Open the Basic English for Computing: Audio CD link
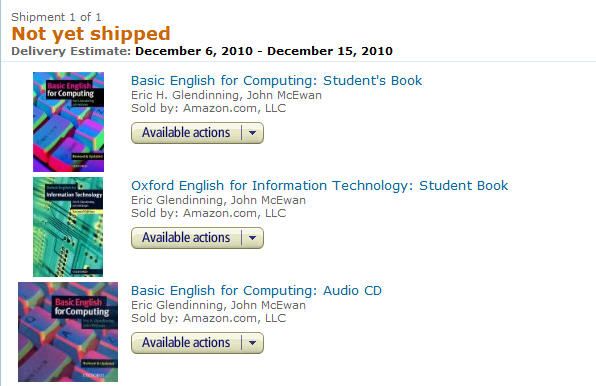The height and width of the screenshot is (386, 596). coord(256,291)
